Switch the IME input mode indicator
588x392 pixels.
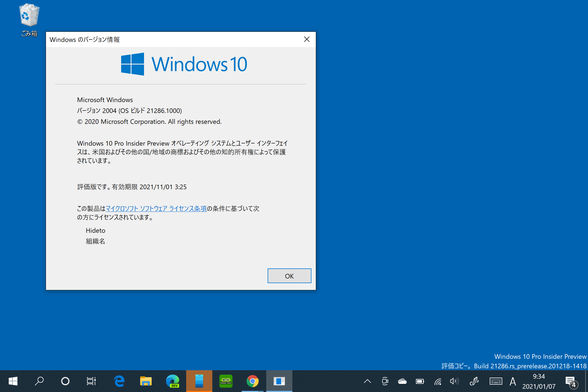pyautogui.click(x=513, y=381)
